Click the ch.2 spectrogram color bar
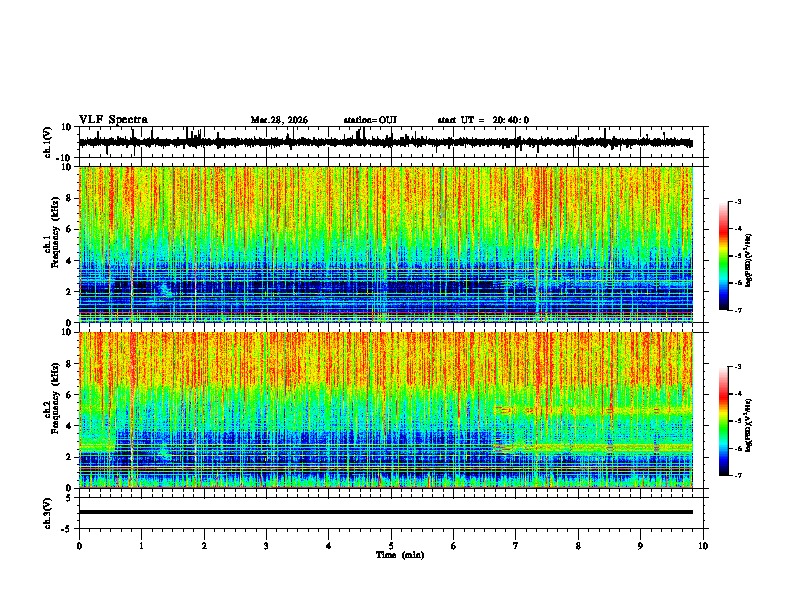 723,421
